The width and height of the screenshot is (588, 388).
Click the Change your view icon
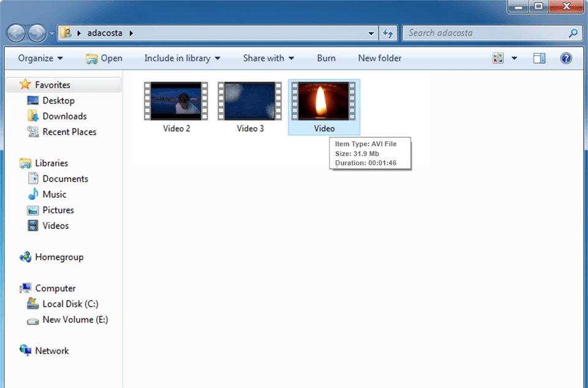click(498, 58)
